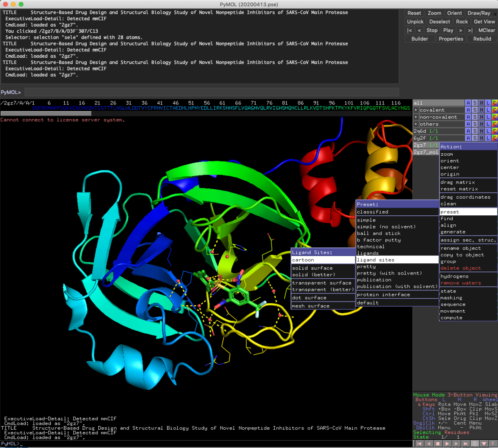Open Show menu for the all row
The image size is (498, 448).
tap(475, 103)
